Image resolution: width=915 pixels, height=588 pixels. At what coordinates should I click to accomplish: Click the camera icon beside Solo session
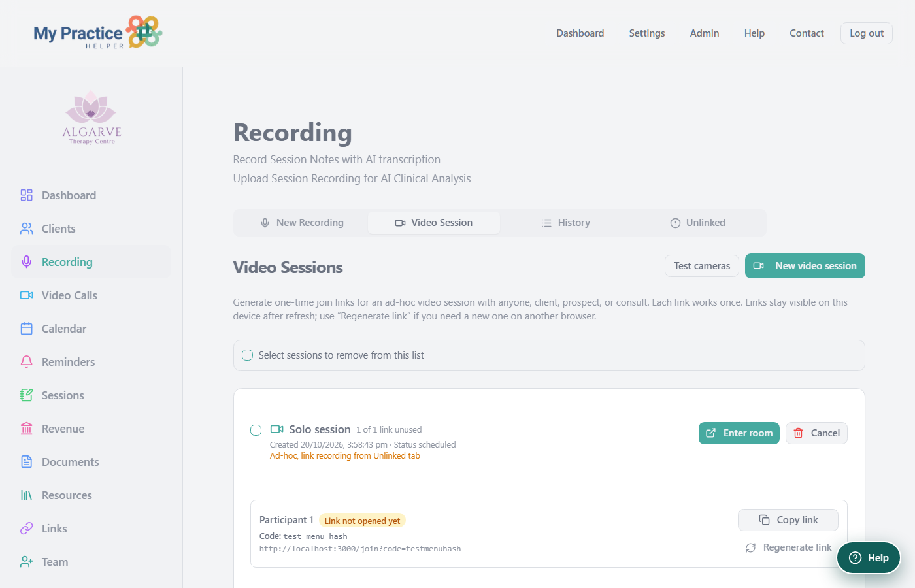point(276,429)
